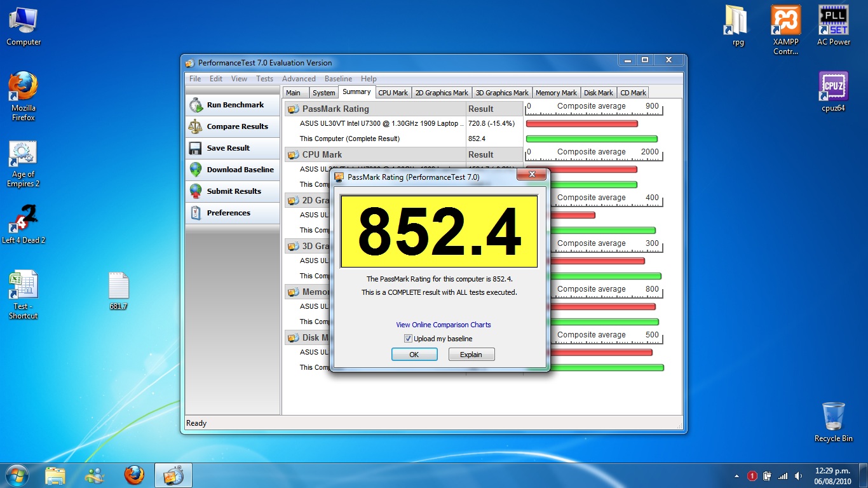The height and width of the screenshot is (488, 868).
Task: Uncheck Upload my baseline checkbox
Action: coord(408,339)
